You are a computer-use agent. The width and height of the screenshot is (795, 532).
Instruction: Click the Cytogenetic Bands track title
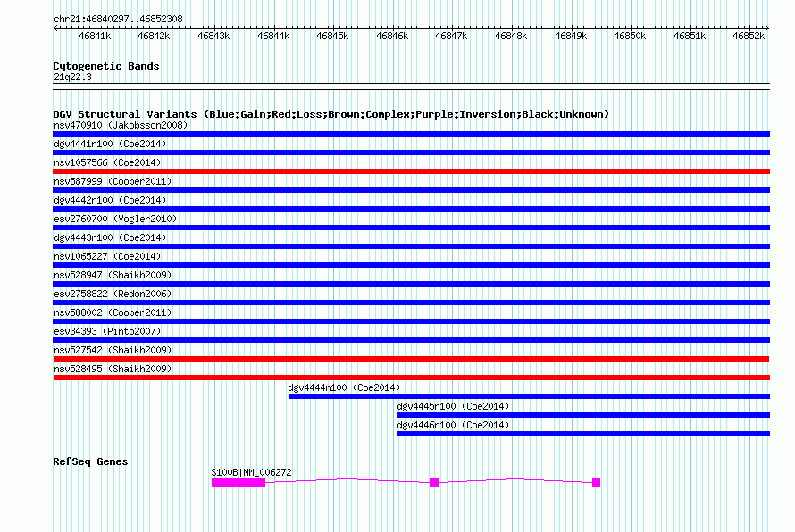point(106,66)
